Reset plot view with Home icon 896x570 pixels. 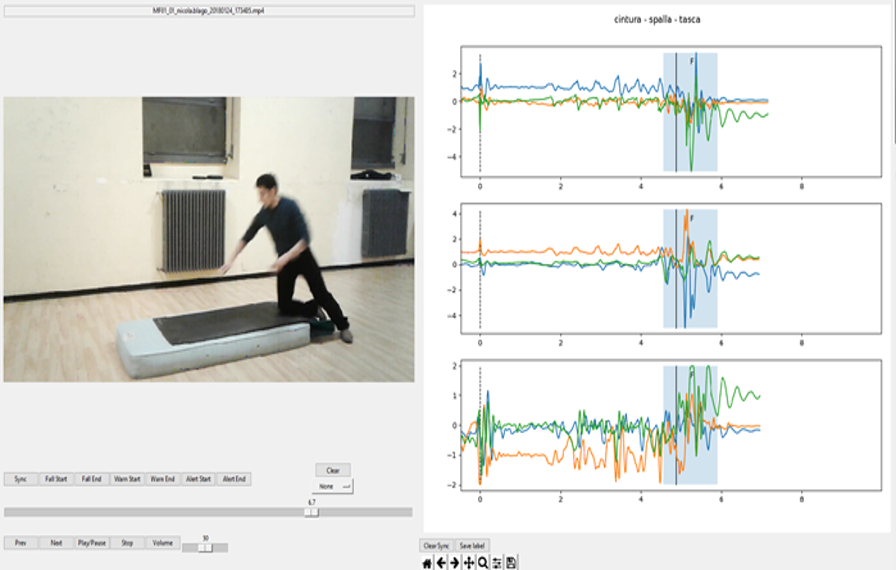[427, 563]
